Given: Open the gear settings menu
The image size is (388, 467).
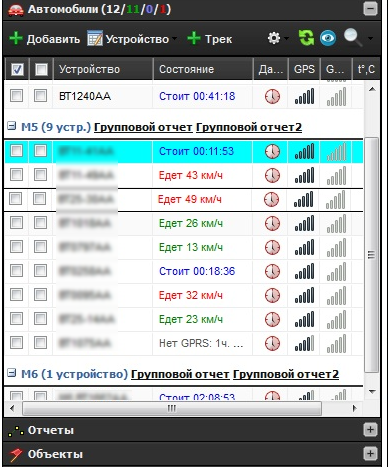Looking at the screenshot, I should pos(274,38).
